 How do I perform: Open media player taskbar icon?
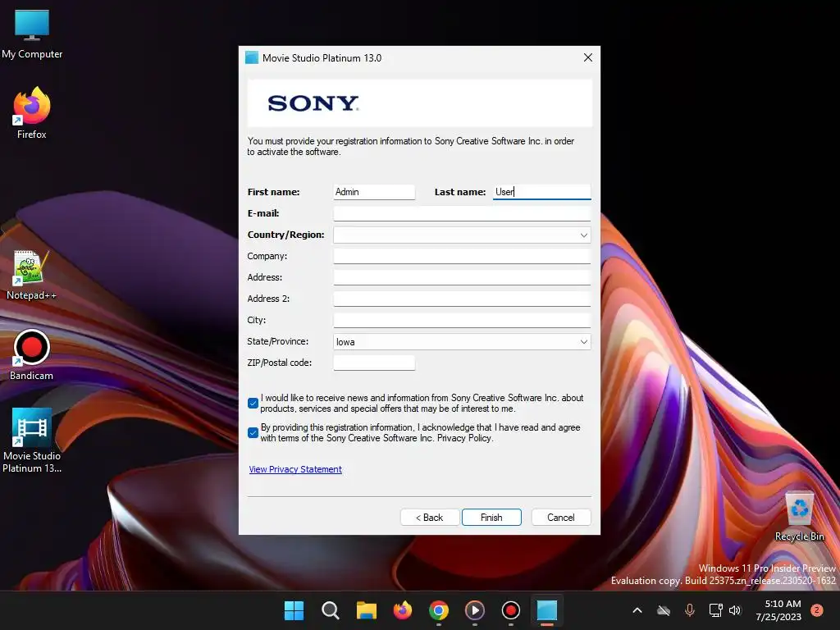point(475,610)
